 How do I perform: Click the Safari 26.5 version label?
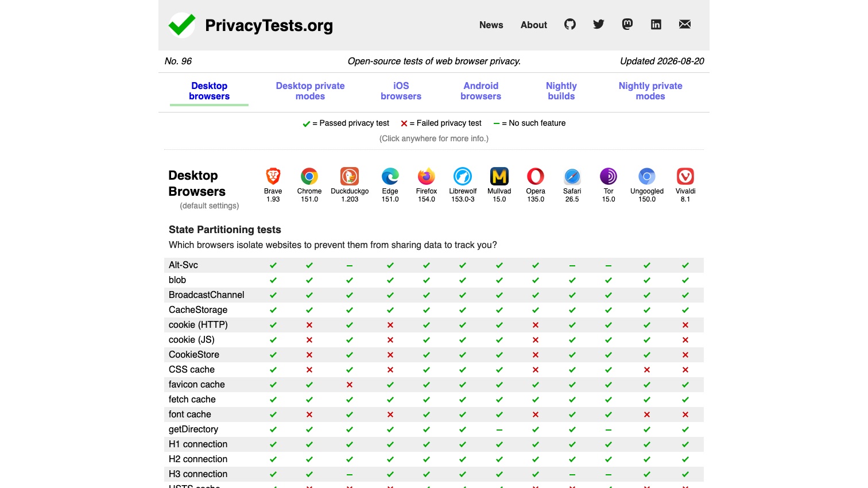tap(572, 199)
